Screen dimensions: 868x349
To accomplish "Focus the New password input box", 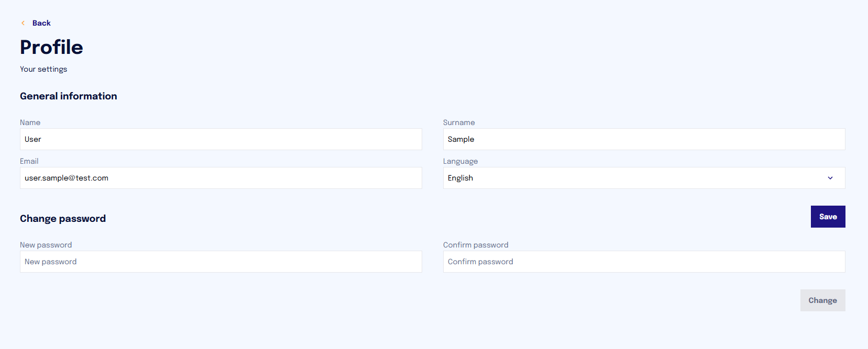I will (x=221, y=262).
